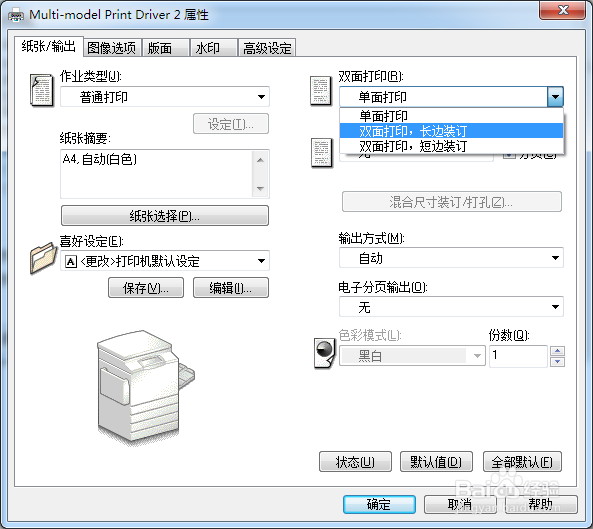Switch to the 高级设定 tab

pyautogui.click(x=267, y=48)
